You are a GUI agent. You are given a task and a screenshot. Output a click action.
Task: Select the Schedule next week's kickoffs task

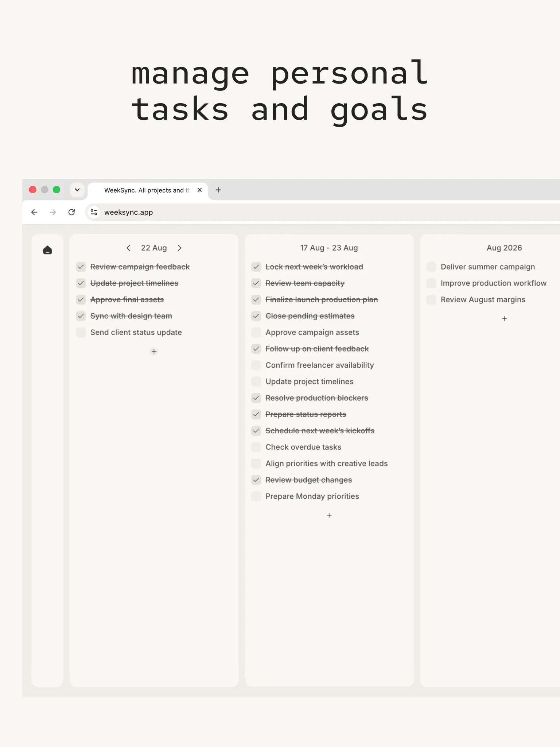320,431
